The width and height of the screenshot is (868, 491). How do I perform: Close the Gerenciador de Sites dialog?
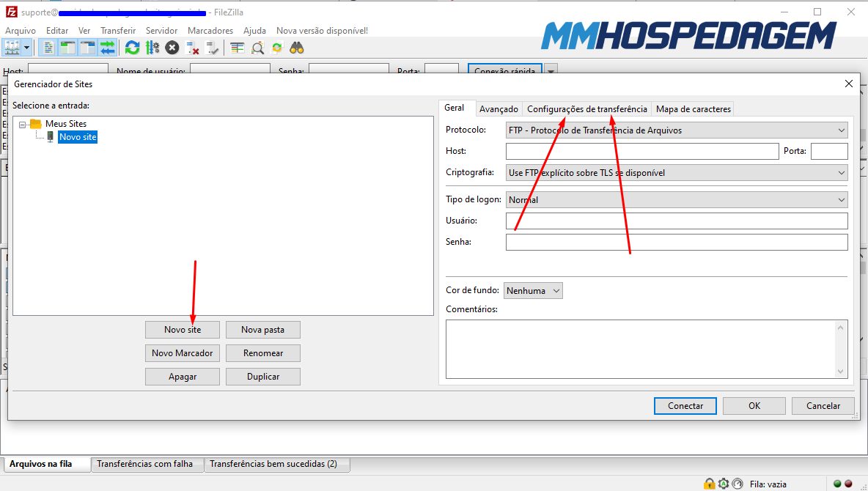tap(849, 84)
